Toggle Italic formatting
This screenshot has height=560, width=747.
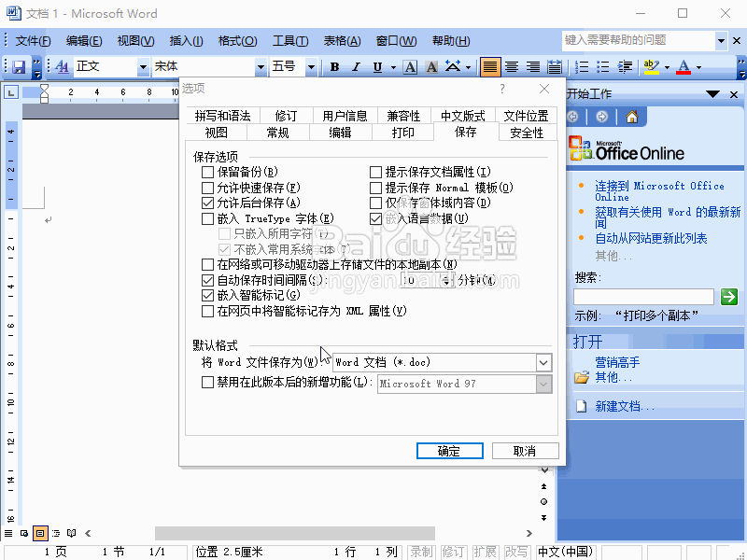(x=356, y=67)
